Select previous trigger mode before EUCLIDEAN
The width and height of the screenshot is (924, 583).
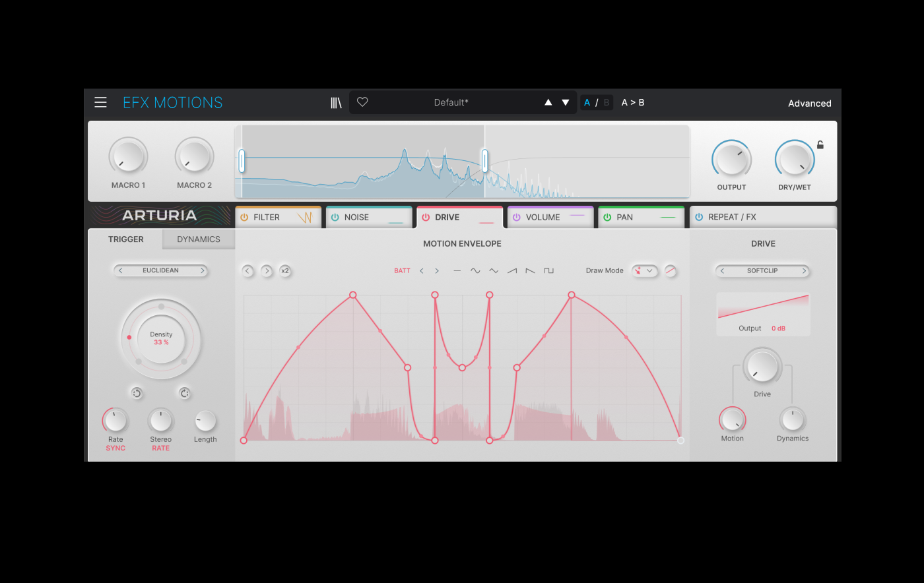click(120, 270)
